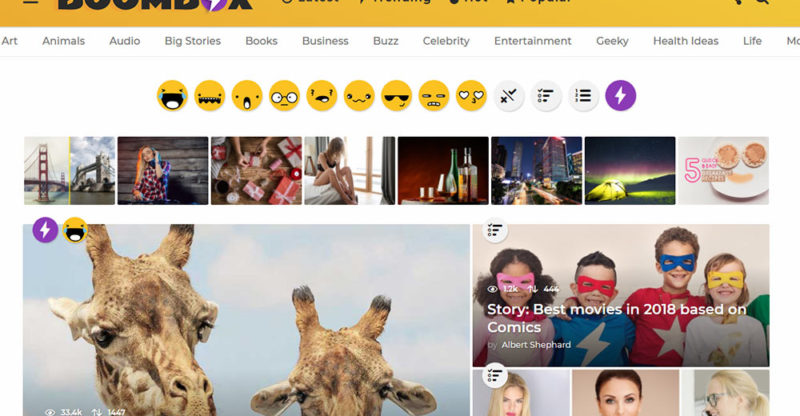The height and width of the screenshot is (416, 800).
Task: Open the Big Stories category
Action: (192, 41)
